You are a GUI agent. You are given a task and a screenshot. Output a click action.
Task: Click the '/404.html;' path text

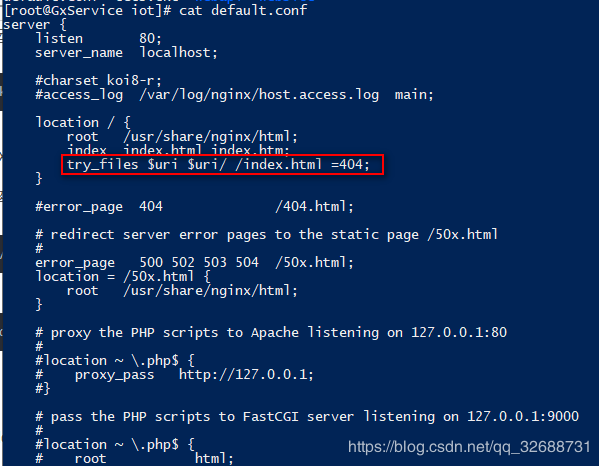tap(314, 207)
